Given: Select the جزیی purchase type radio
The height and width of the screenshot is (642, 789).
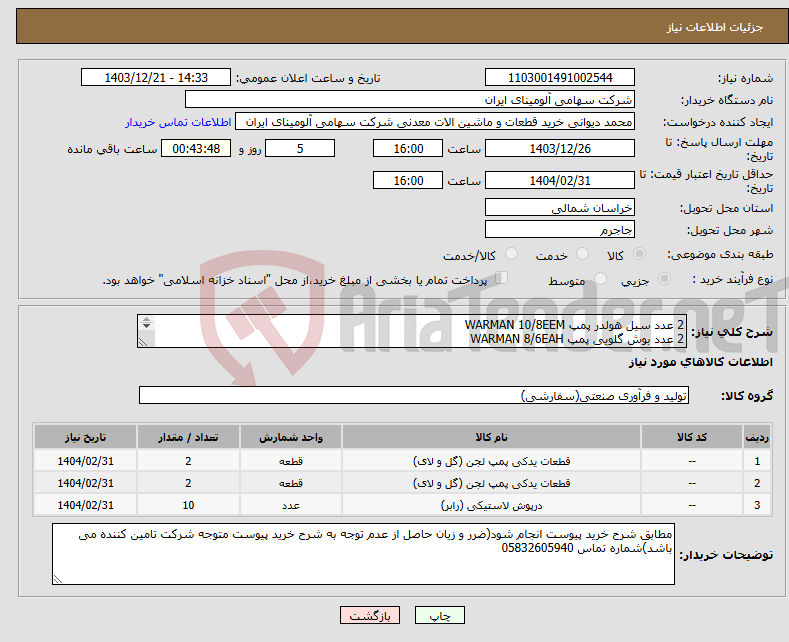Looking at the screenshot, I should 664,278.
